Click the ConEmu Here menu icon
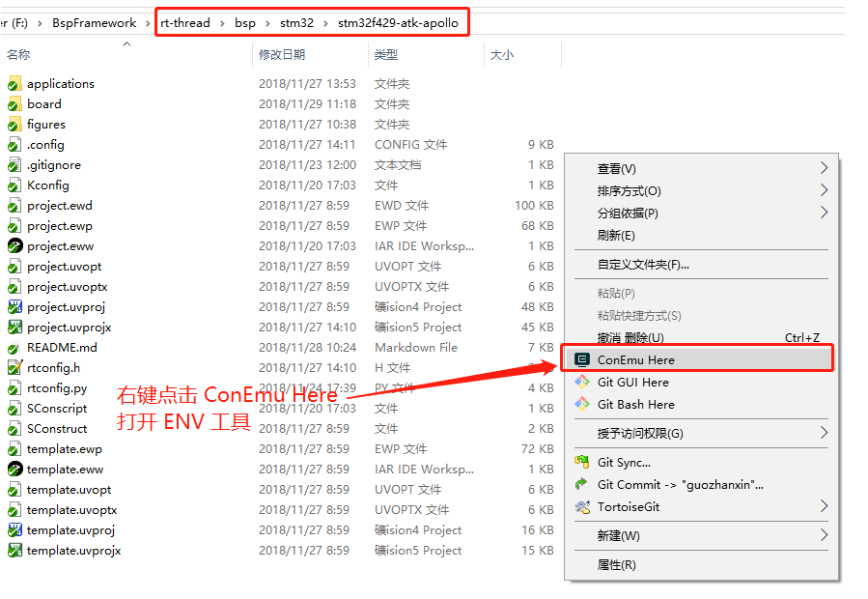The height and width of the screenshot is (599, 868). [581, 359]
